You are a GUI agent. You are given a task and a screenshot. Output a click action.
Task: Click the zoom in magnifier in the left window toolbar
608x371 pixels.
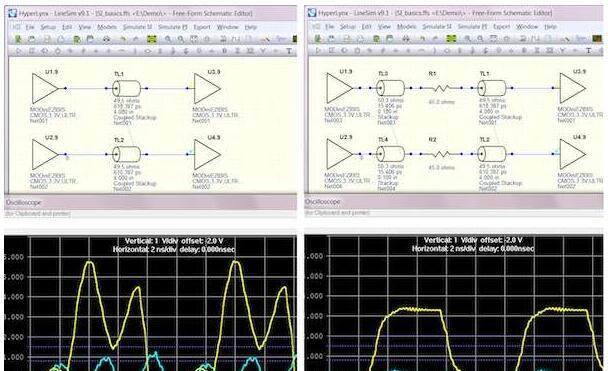pyautogui.click(x=168, y=39)
